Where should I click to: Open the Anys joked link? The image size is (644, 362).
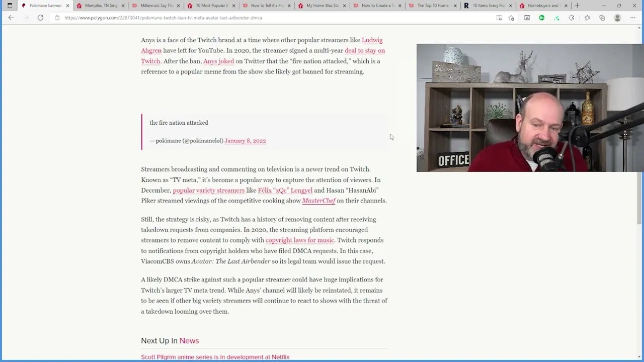pos(218,61)
